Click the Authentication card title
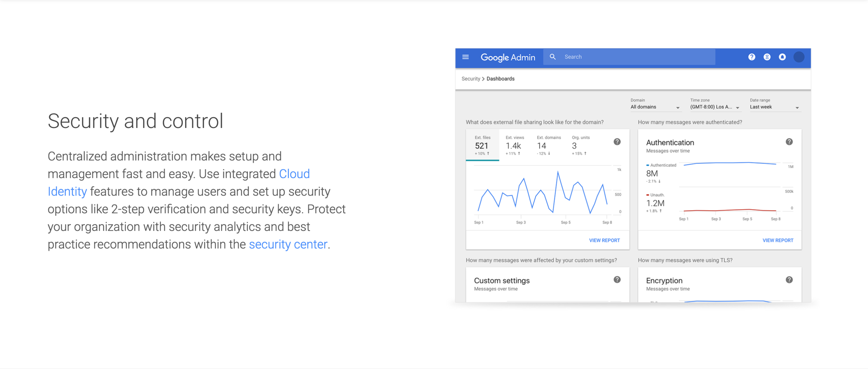The width and height of the screenshot is (868, 369). [670, 143]
